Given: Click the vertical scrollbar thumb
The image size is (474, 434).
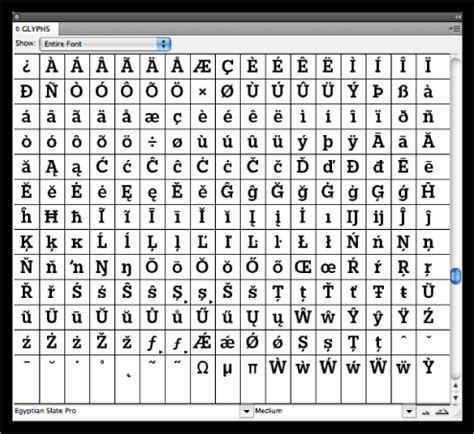Looking at the screenshot, I should 455,276.
